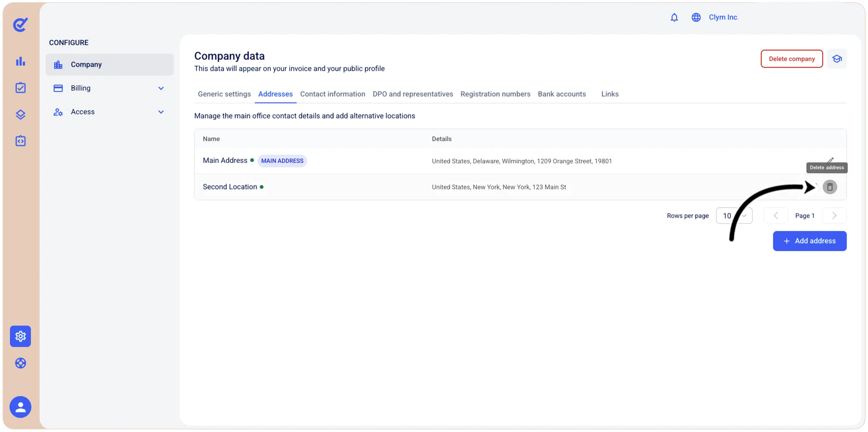Open Contact information tab
The height and width of the screenshot is (432, 868).
pyautogui.click(x=332, y=94)
